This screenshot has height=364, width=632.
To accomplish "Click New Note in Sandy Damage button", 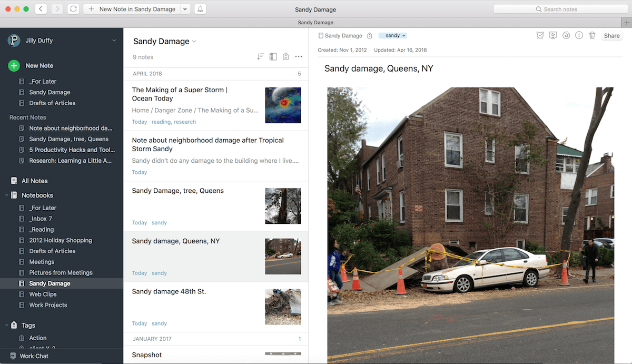I will click(x=132, y=9).
